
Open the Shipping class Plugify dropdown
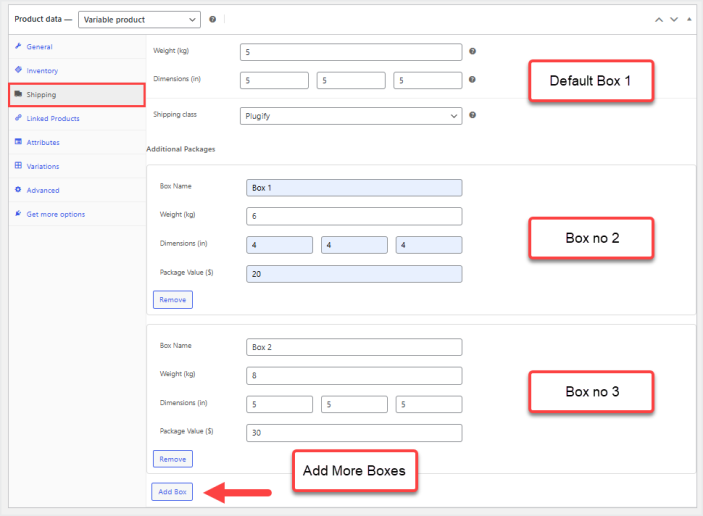point(351,116)
